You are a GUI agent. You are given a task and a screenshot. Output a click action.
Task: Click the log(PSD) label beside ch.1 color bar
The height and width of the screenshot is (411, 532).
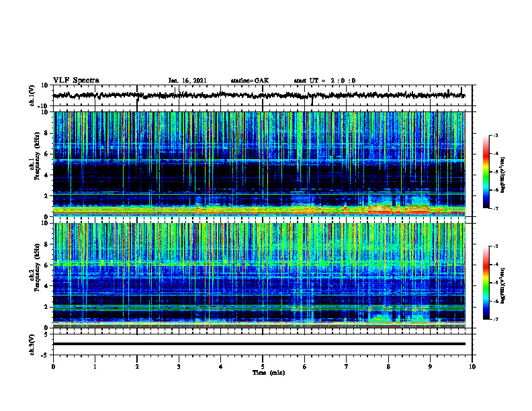coord(503,175)
